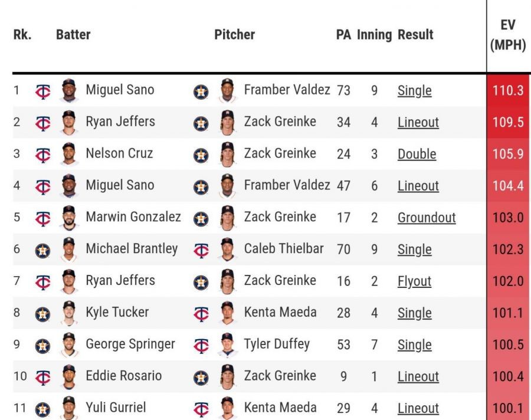Viewport: 531px width, 420px height.
Task: Open the Single result link in row 1
Action: [414, 91]
